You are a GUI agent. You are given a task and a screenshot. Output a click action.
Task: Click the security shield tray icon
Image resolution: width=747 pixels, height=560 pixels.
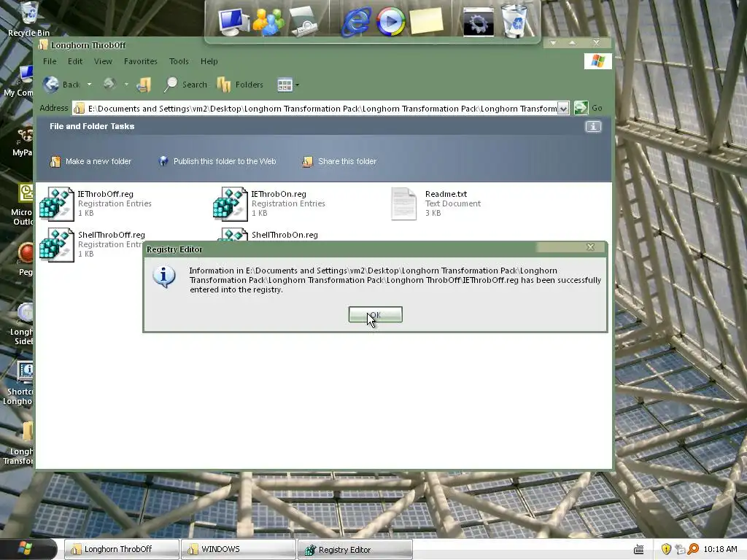pos(666,549)
